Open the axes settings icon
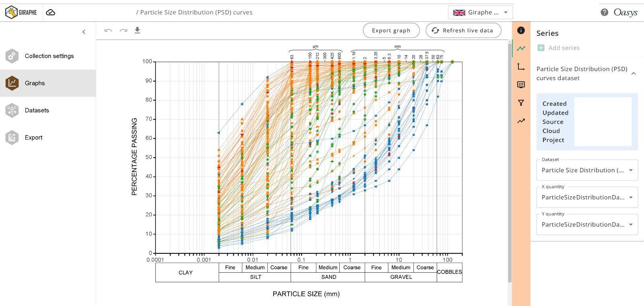Screen dimensions: 644x306 (521, 67)
